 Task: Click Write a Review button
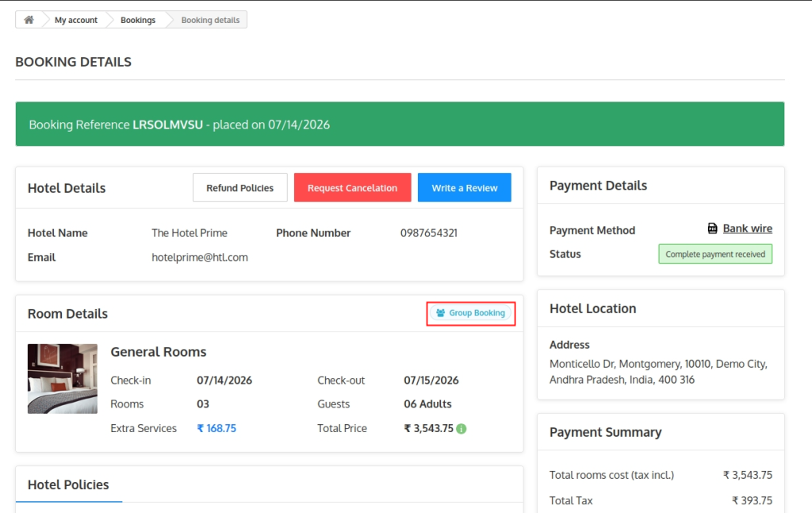pyautogui.click(x=464, y=188)
